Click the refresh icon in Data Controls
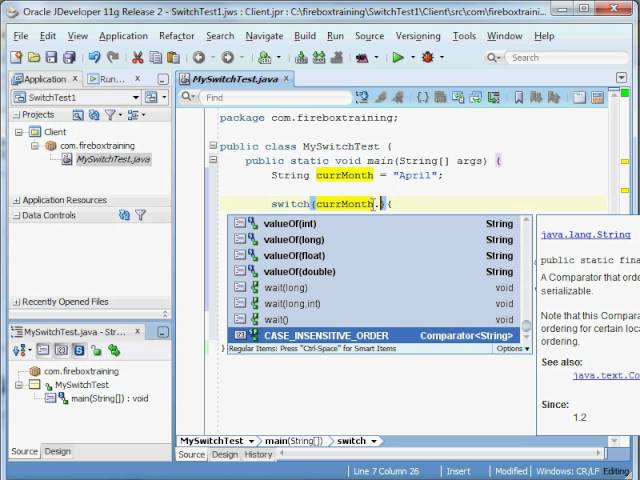The height and width of the screenshot is (480, 640). click(124, 215)
